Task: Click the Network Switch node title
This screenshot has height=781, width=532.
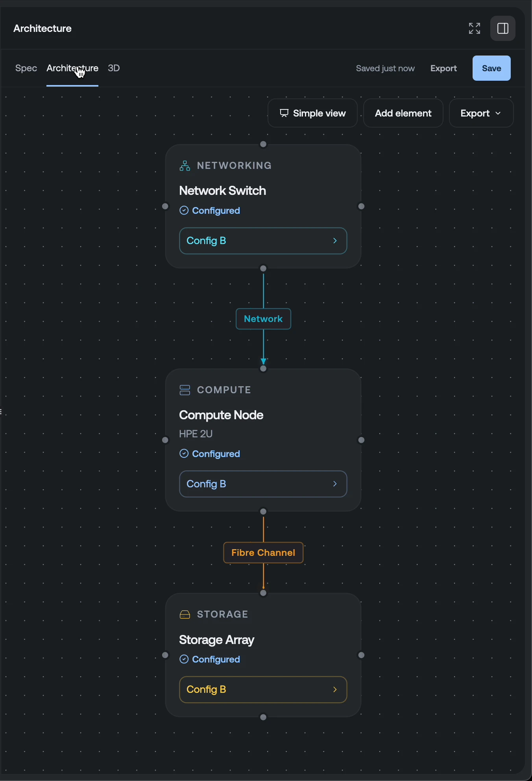Action: tap(222, 191)
